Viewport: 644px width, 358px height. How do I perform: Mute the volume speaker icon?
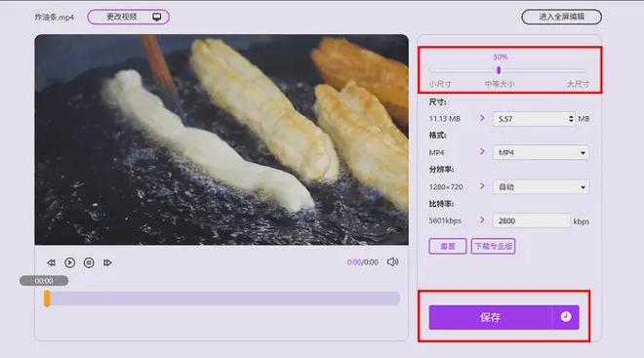[x=392, y=262]
